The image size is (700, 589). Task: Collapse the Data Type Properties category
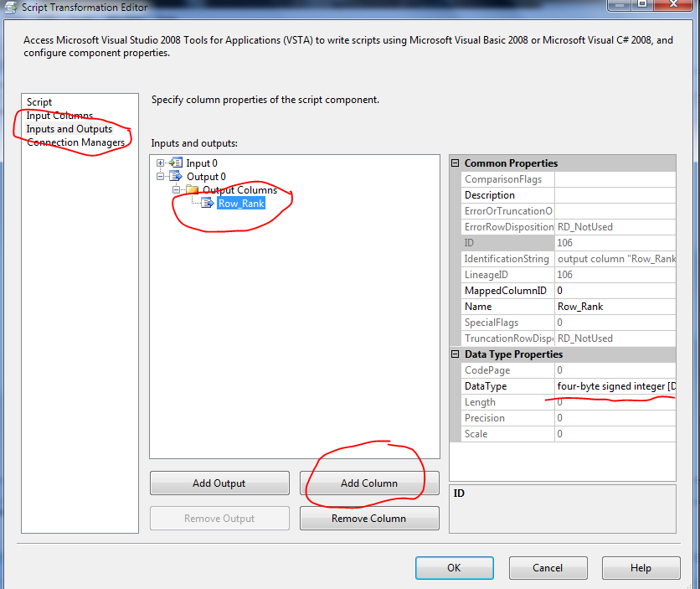(456, 354)
